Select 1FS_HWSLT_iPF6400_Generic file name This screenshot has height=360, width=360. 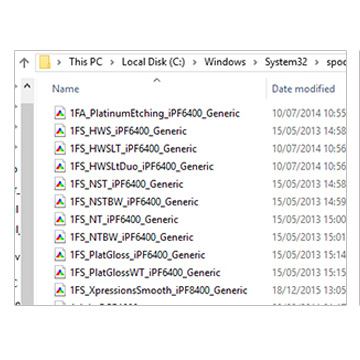coord(133,149)
